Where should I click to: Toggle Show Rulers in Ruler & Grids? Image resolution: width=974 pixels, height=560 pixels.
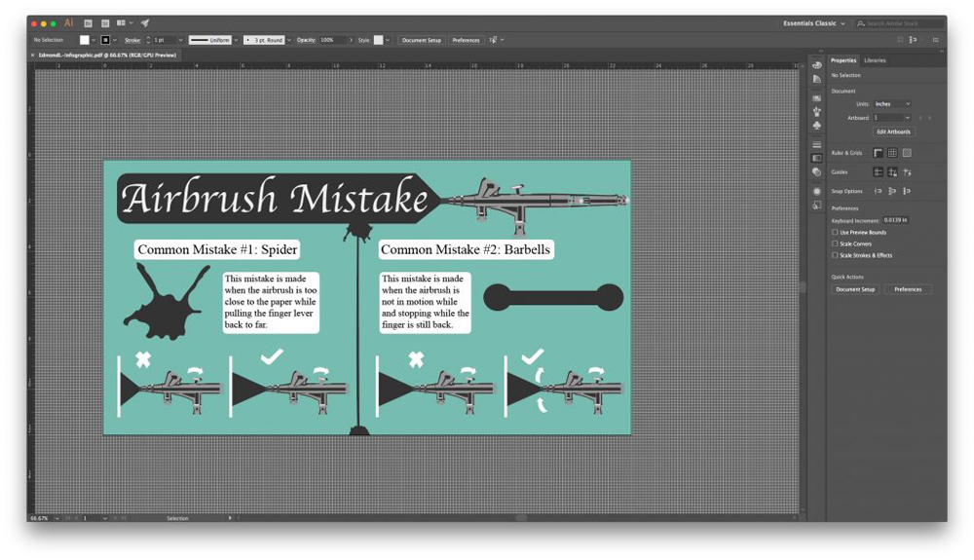[x=878, y=153]
